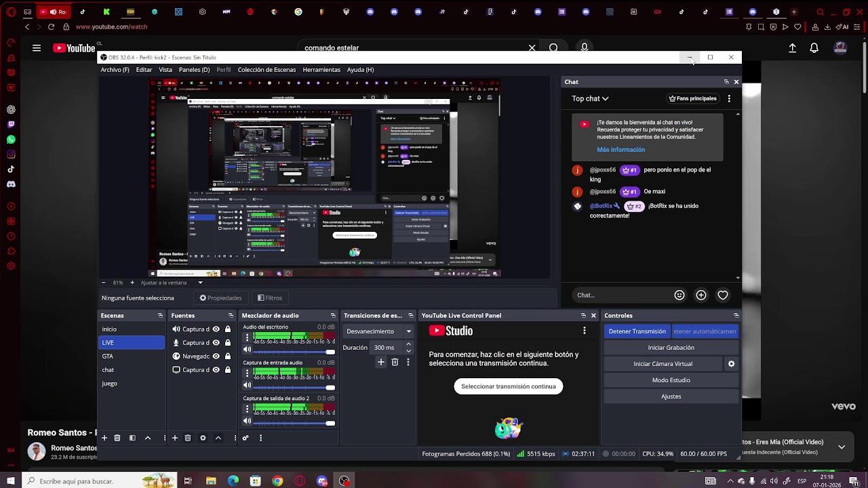Delete selected scene with Escenas trash icon
This screenshot has height=488, width=868.
point(117,438)
